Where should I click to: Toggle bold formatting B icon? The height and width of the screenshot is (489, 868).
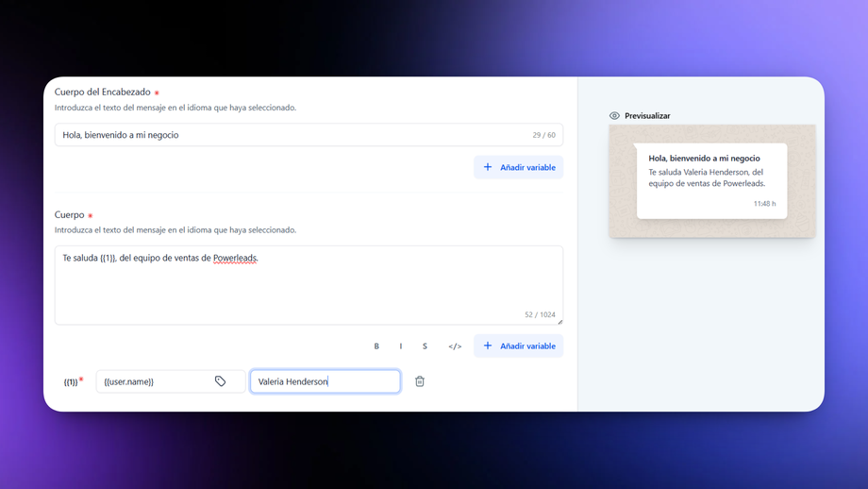(x=376, y=346)
